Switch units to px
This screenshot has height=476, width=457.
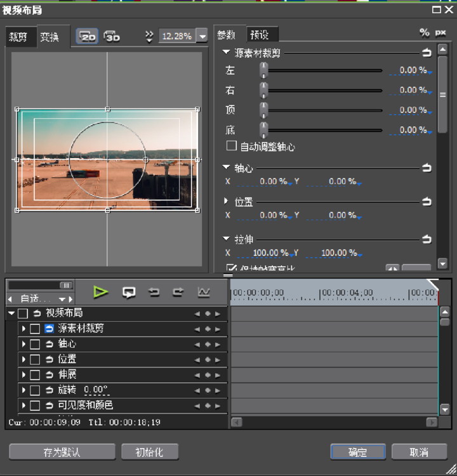[x=440, y=32]
